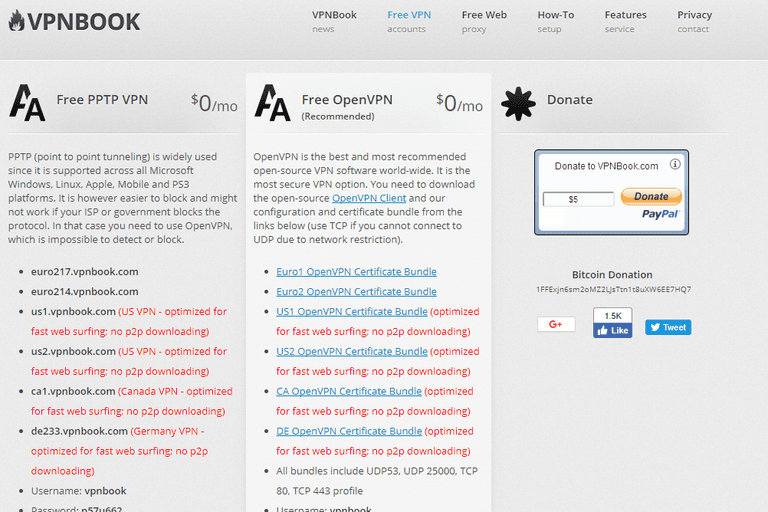This screenshot has width=768, height=512.
Task: Download CA OpenVPN Certificate Bundle
Action: [x=349, y=391]
